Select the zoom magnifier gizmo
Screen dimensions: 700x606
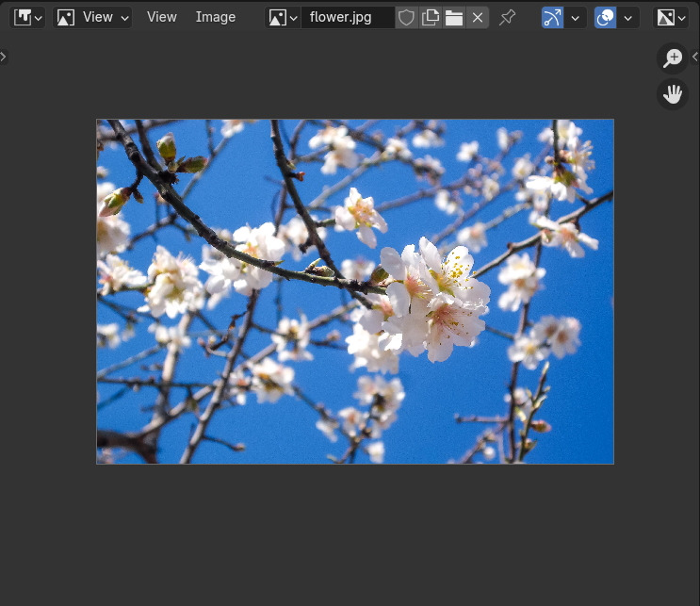coord(673,58)
